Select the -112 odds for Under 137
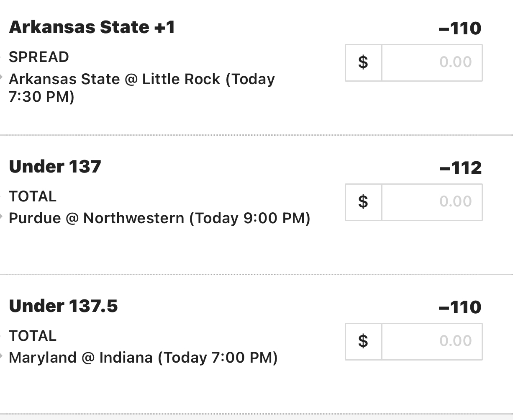This screenshot has width=513, height=420. (x=461, y=168)
